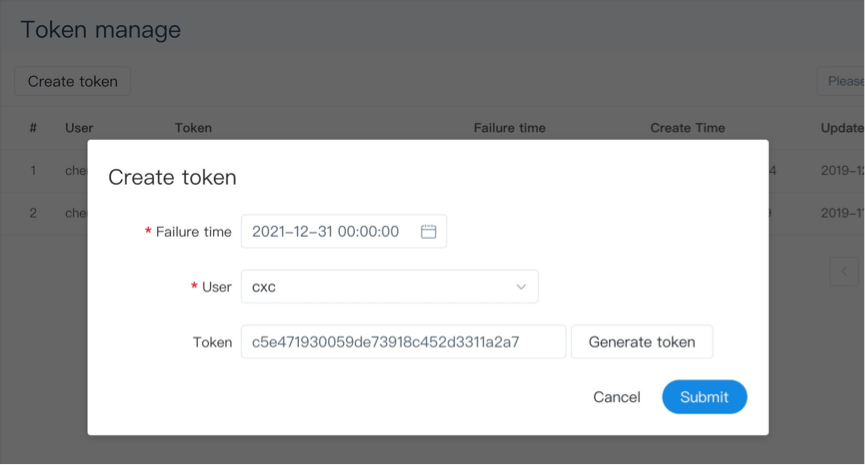Click the Token manage page heading
Viewport: 865px width, 465px height.
[x=101, y=30]
